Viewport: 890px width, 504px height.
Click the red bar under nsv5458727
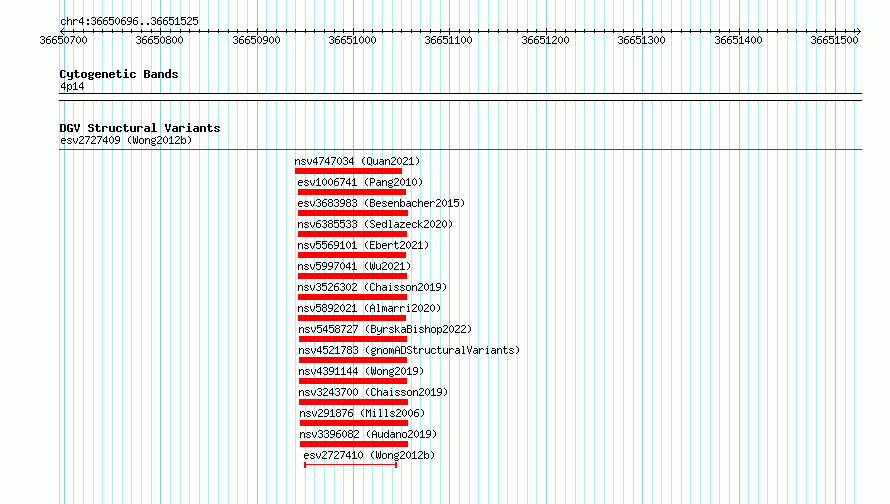(x=353, y=339)
